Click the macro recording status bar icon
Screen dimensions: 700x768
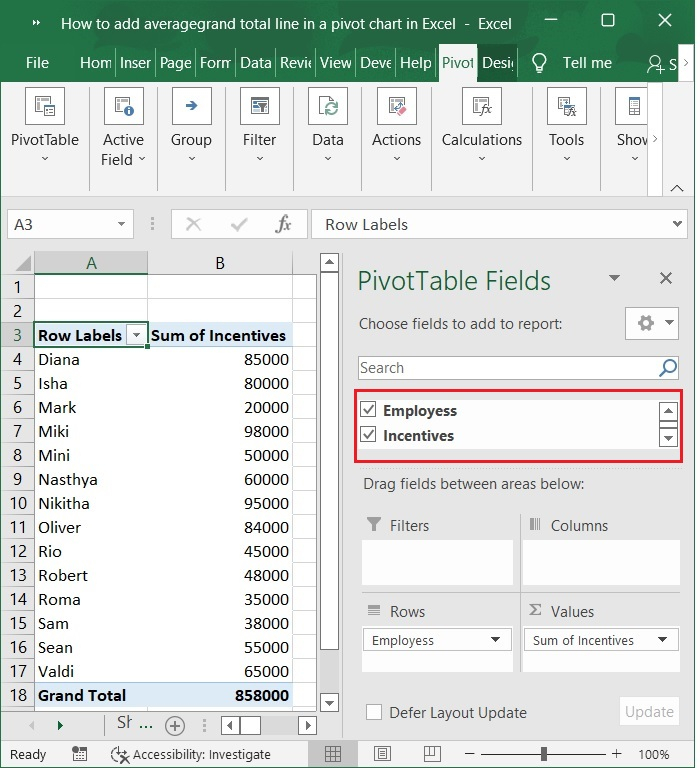[79, 754]
